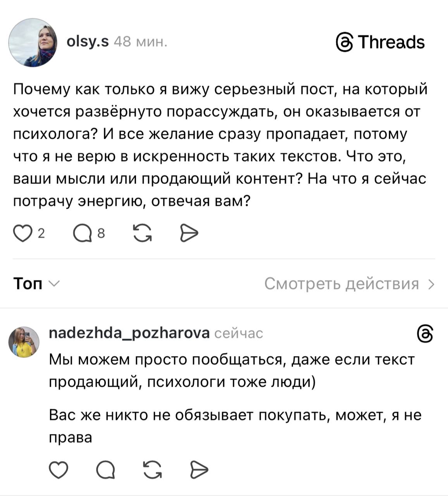
Task: Like the reply from nadezhda_pozharova
Action: (59, 470)
